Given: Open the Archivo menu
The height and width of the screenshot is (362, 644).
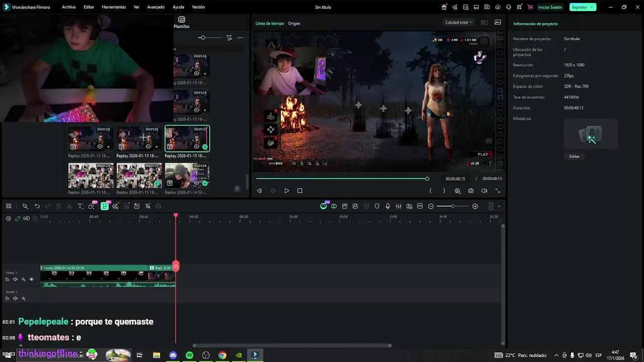Looking at the screenshot, I should (69, 7).
